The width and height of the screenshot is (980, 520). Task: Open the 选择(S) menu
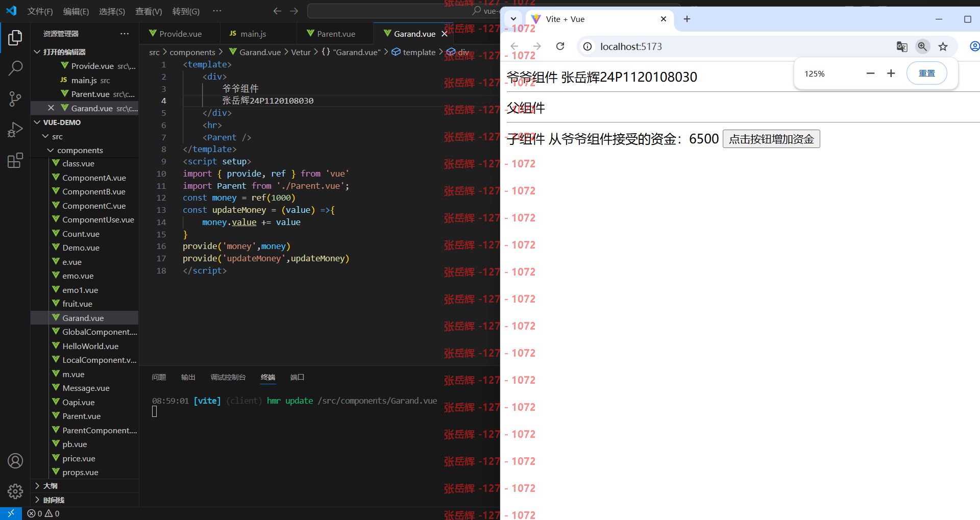pos(112,11)
